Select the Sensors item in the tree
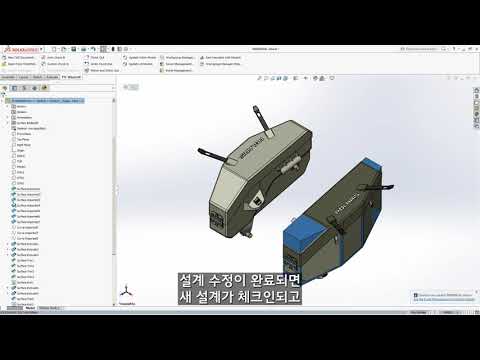 point(19,112)
